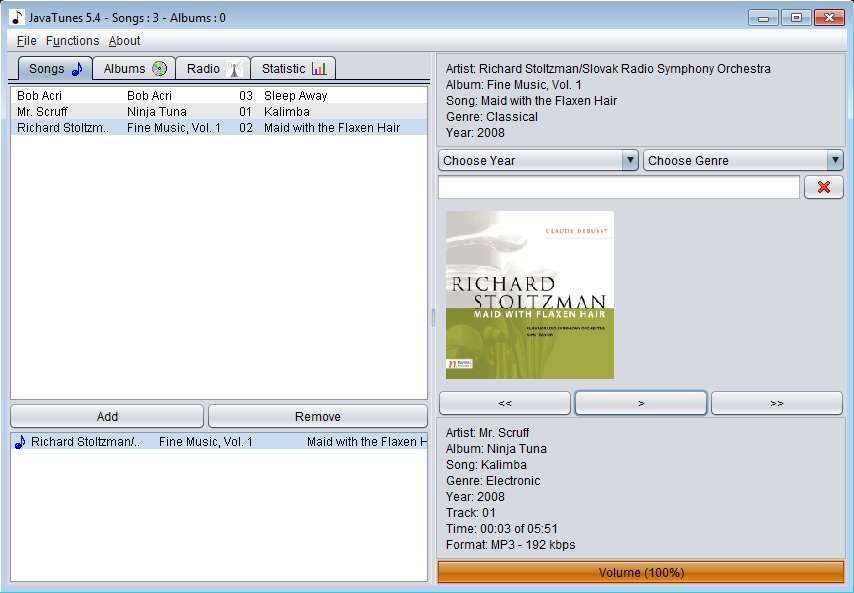Click the 'Format: MP3 - 192 kbps' line
854x593 pixels.
pos(510,545)
